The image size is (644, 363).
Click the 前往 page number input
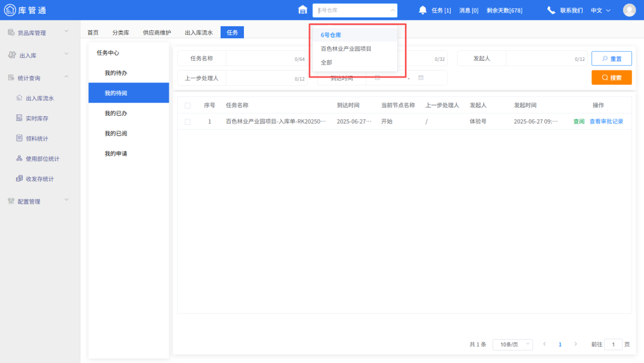coord(613,344)
